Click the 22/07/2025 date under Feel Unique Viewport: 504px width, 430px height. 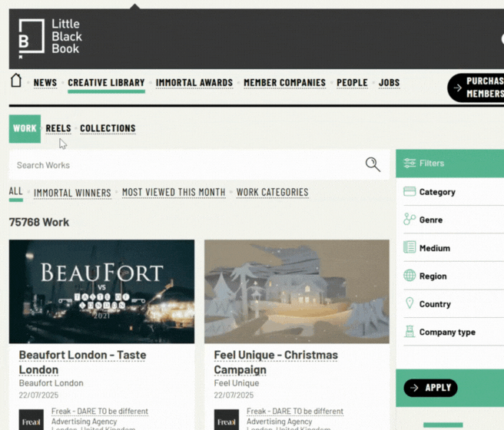234,395
